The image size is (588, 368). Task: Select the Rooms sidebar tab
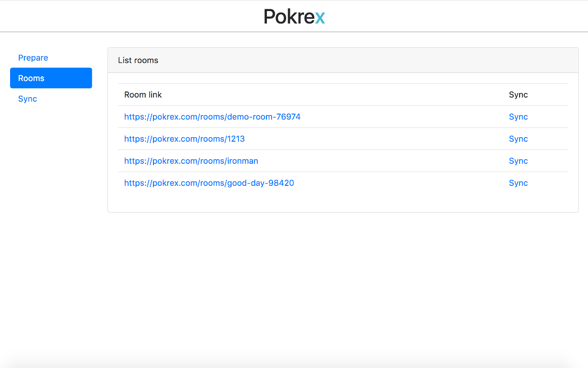coord(51,78)
